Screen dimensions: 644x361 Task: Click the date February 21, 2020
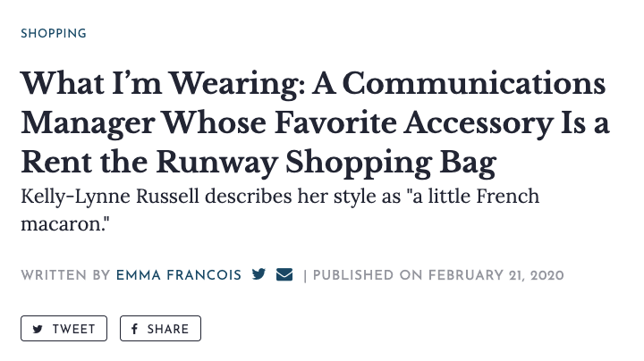(x=496, y=275)
